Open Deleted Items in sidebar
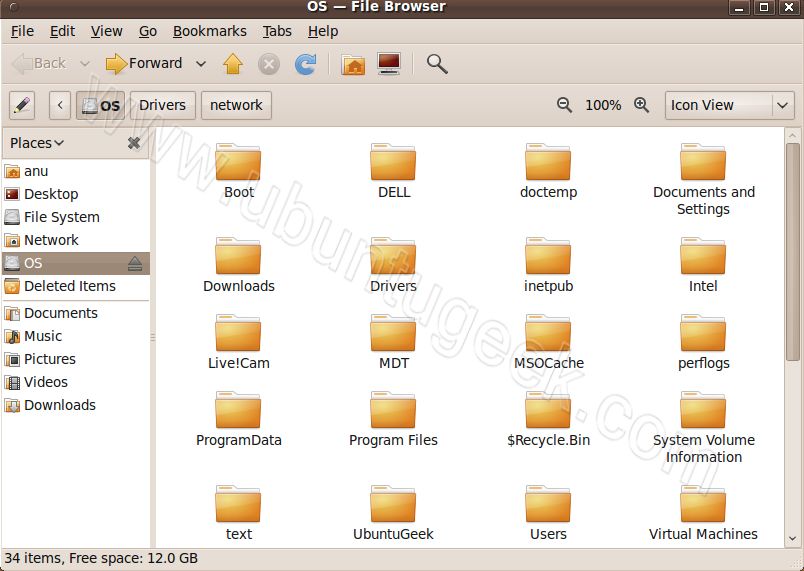The height and width of the screenshot is (571, 804). pos(76,286)
